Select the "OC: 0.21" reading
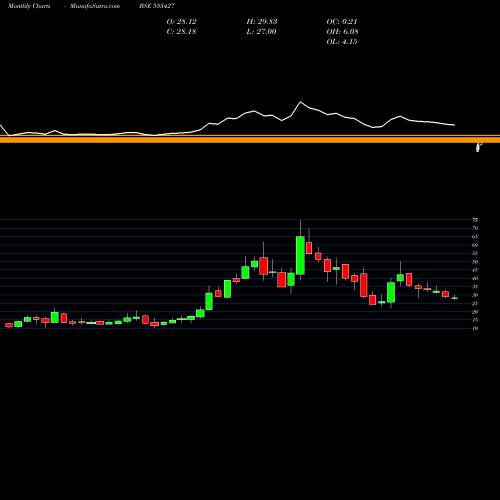The height and width of the screenshot is (500, 500). (342, 22)
